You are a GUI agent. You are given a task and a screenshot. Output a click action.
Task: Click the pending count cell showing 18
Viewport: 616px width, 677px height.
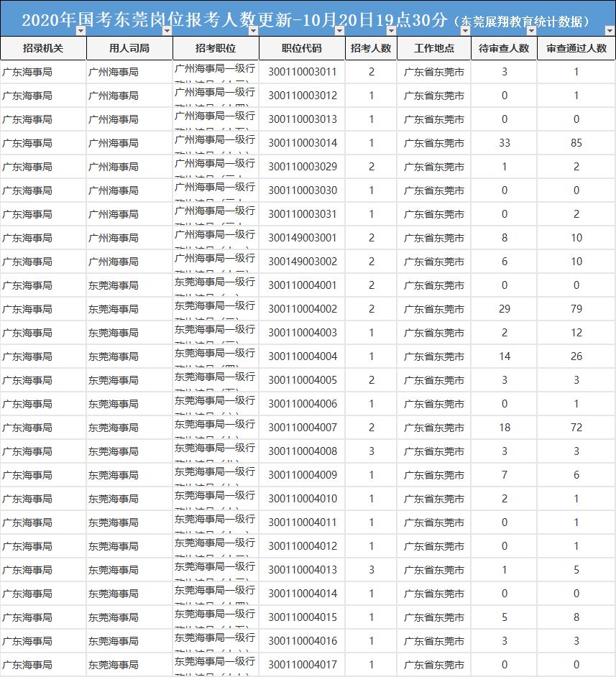[504, 428]
